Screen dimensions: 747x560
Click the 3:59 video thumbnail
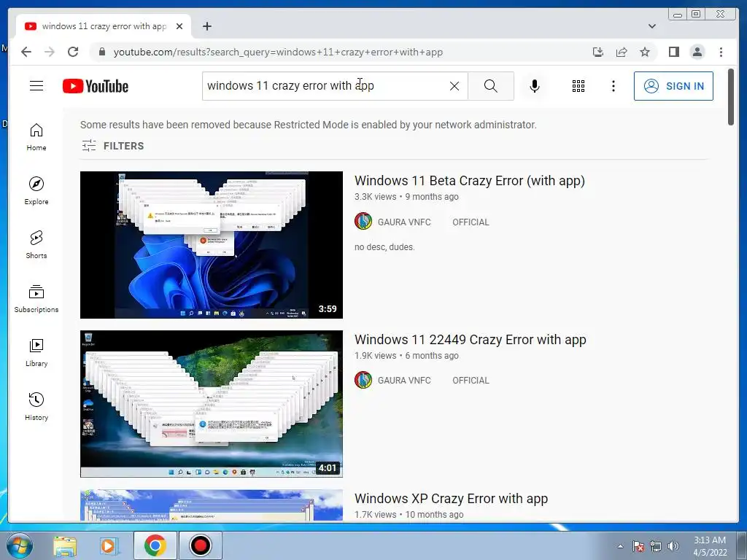pos(211,245)
